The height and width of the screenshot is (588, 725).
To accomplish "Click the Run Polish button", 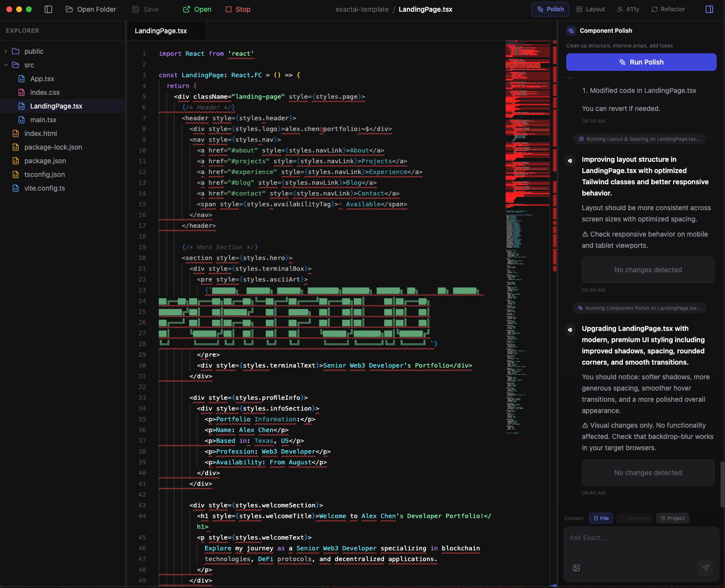I will pos(641,62).
